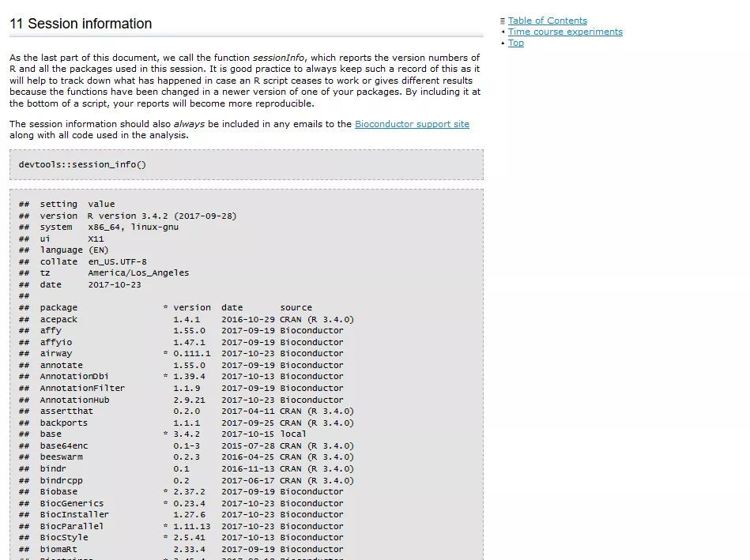Click the italic word 'always' in paragraph

point(189,124)
